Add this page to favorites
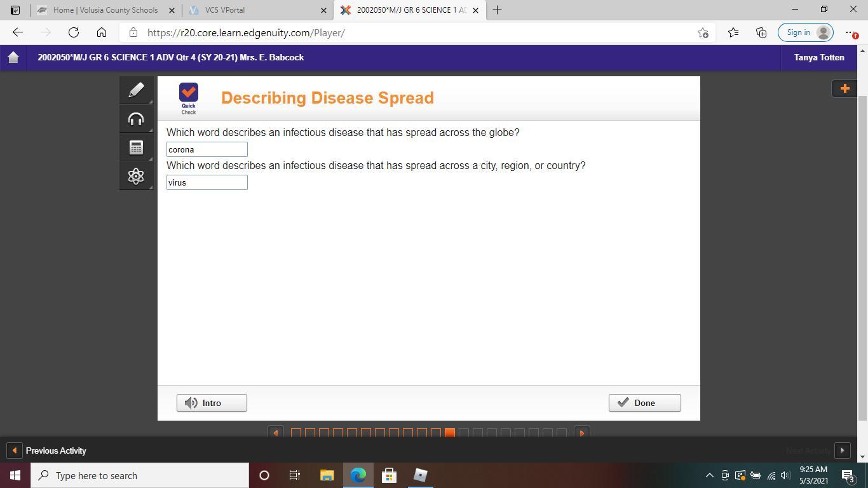The image size is (868, 488). 703,32
